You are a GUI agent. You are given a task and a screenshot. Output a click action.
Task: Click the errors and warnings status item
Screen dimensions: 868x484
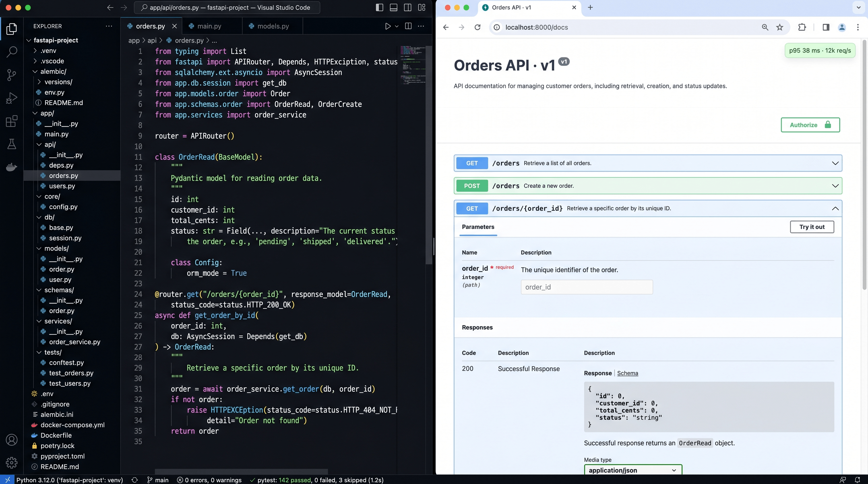point(209,480)
